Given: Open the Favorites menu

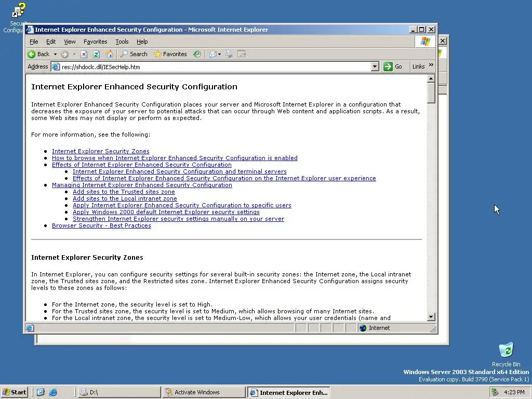Looking at the screenshot, I should (96, 42).
